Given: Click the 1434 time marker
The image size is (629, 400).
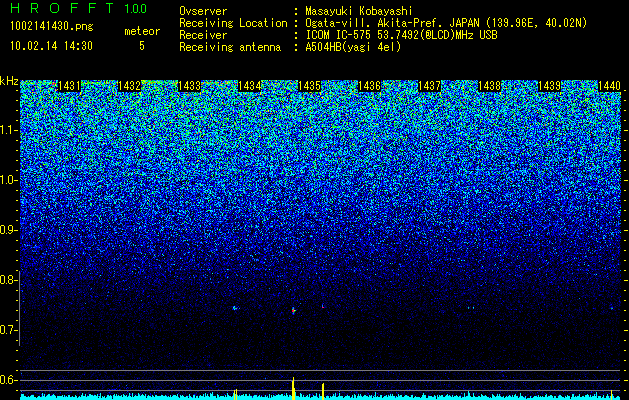Looking at the screenshot, I should (x=250, y=86).
